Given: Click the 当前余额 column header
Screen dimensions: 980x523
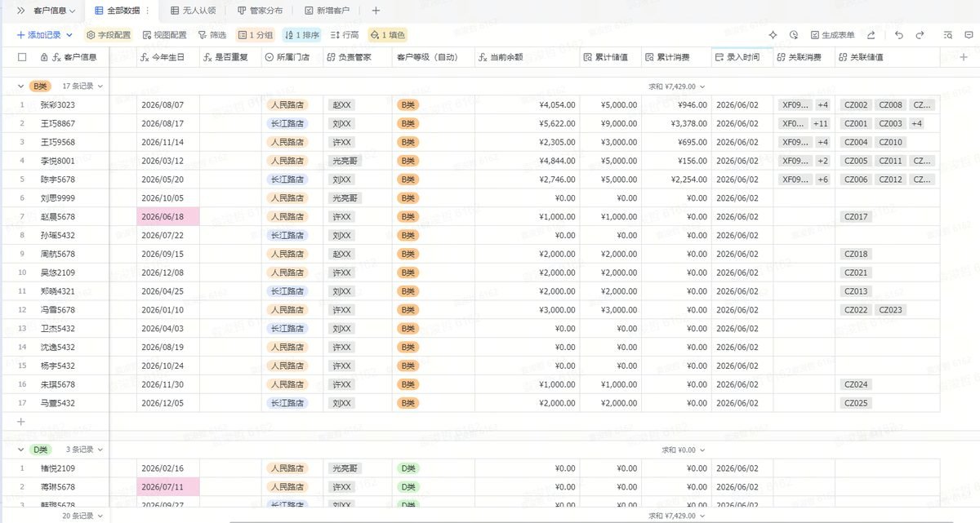Looking at the screenshot, I should point(528,57).
